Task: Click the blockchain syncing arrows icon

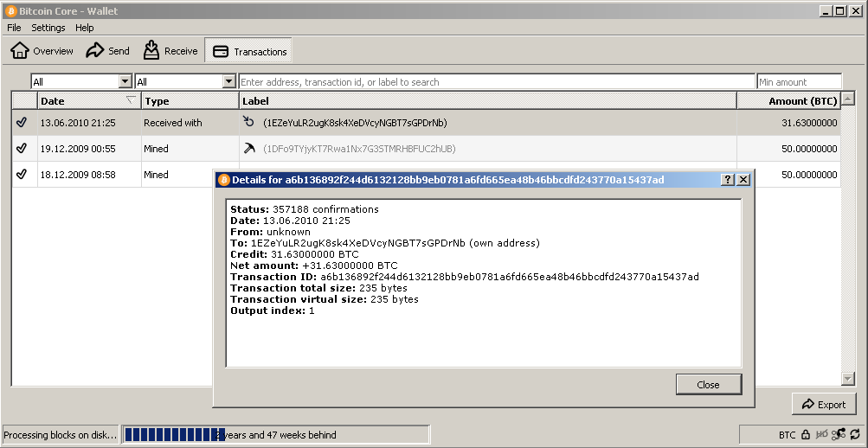Action: (x=856, y=435)
